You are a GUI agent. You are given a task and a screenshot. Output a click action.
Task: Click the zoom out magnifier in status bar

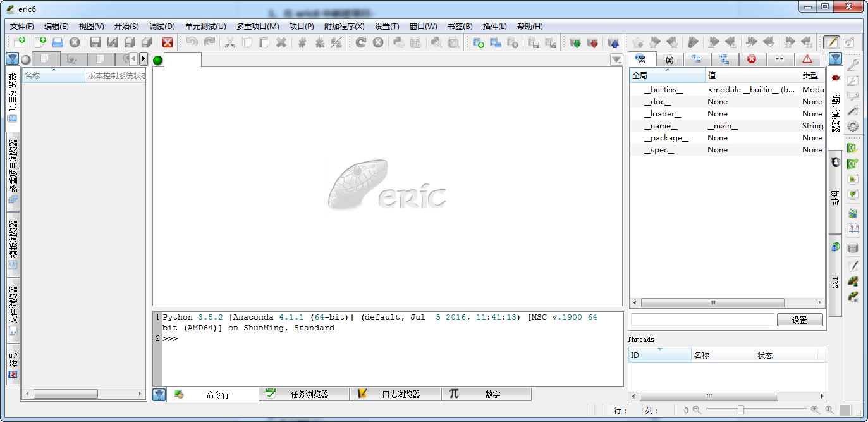click(x=697, y=410)
